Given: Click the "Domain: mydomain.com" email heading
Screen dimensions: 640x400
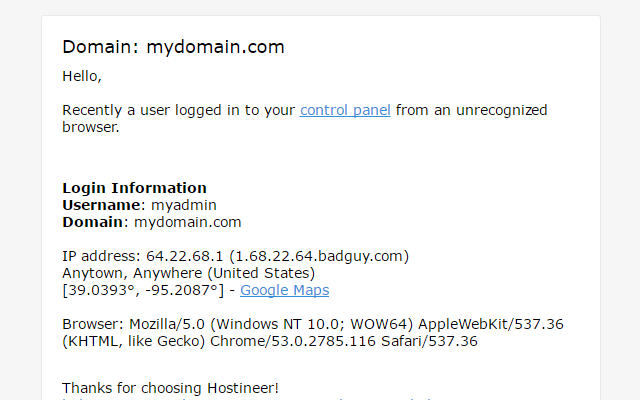Looking at the screenshot, I should [173, 46].
